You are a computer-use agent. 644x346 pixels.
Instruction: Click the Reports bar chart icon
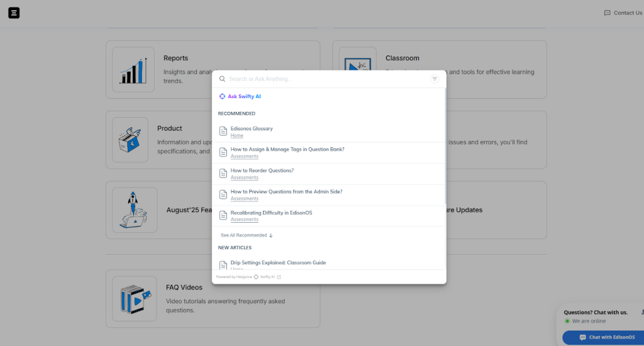pyautogui.click(x=133, y=70)
